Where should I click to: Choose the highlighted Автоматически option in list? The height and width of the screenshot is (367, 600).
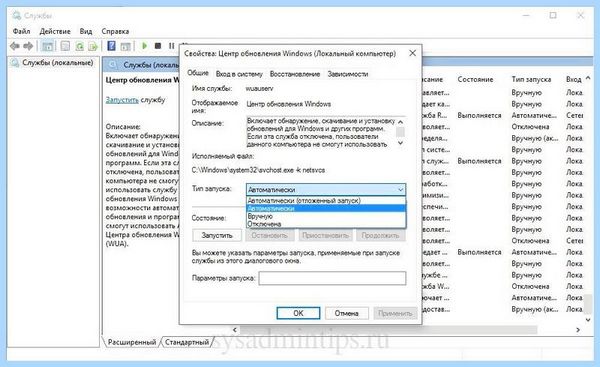point(326,209)
